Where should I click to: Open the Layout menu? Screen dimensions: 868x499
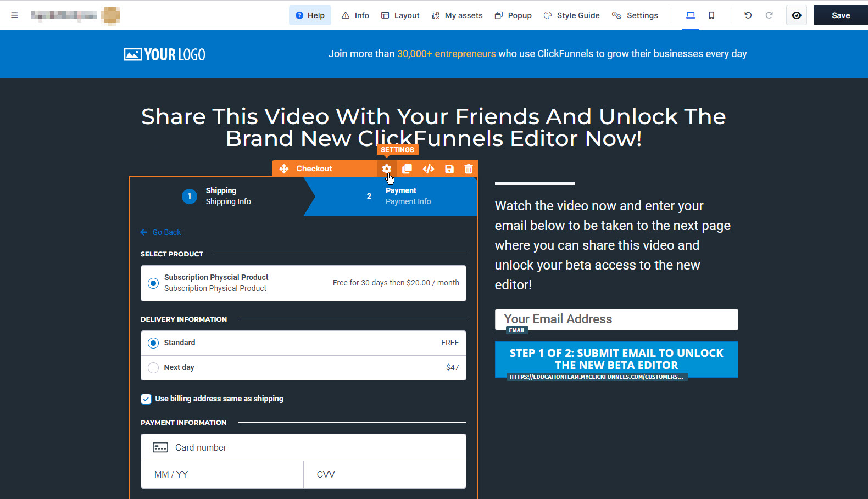point(400,15)
